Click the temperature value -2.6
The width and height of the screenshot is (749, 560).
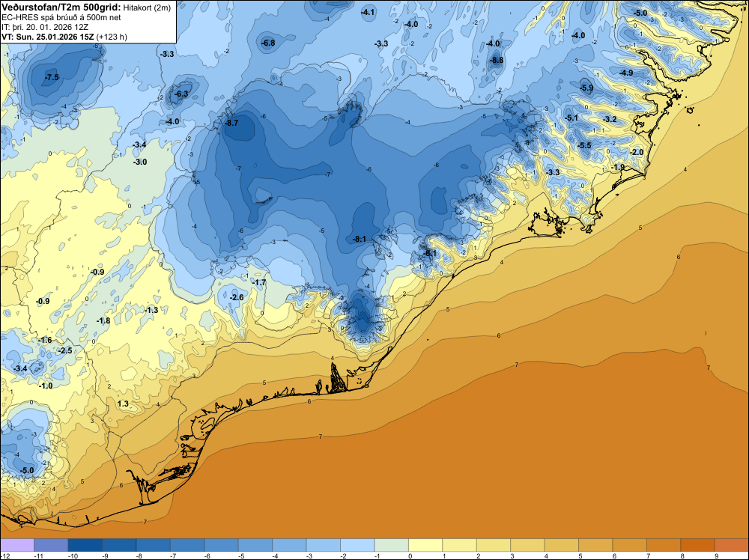click(x=237, y=297)
